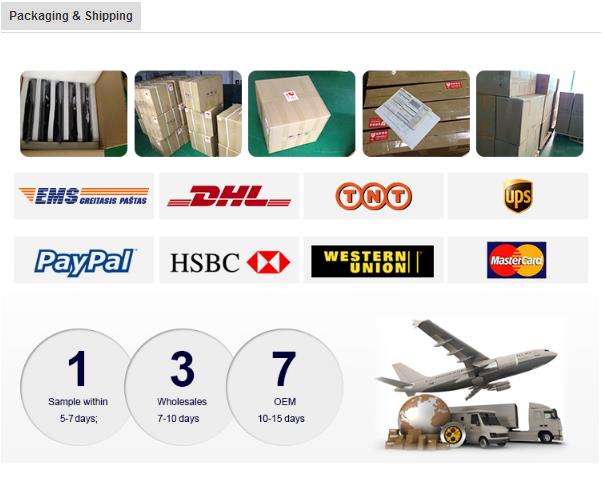
Task: Select the DHL shipping logo
Action: (x=229, y=196)
